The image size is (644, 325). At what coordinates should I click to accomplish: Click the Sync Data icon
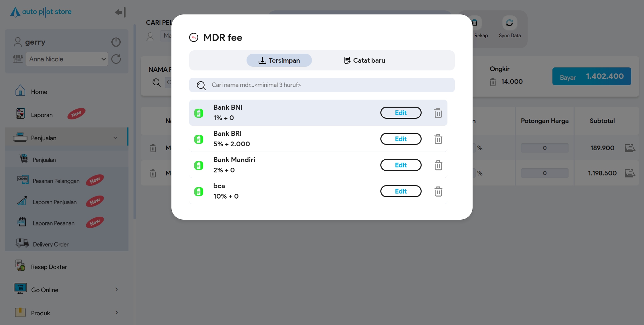point(509,23)
